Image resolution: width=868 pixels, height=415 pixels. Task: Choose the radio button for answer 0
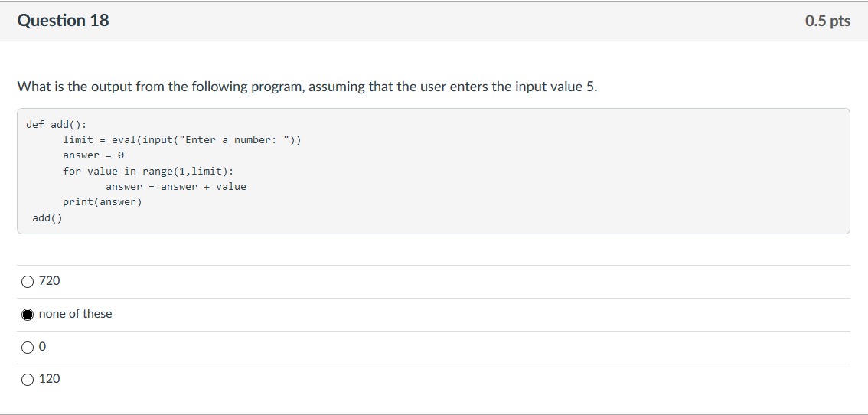(x=27, y=348)
